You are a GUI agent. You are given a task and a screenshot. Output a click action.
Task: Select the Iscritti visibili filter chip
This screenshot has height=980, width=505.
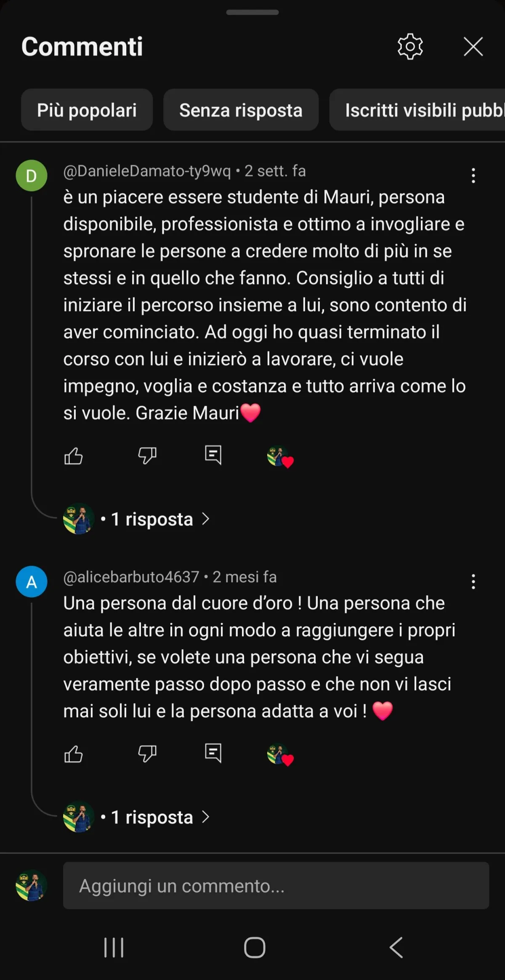coord(417,110)
